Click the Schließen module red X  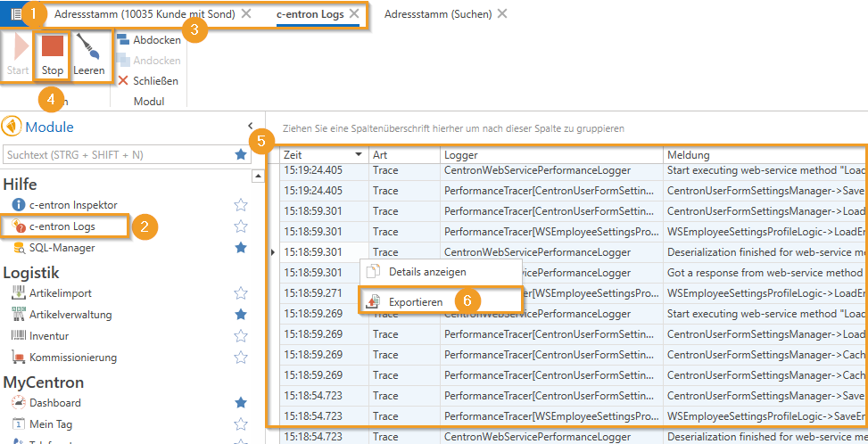tap(123, 80)
